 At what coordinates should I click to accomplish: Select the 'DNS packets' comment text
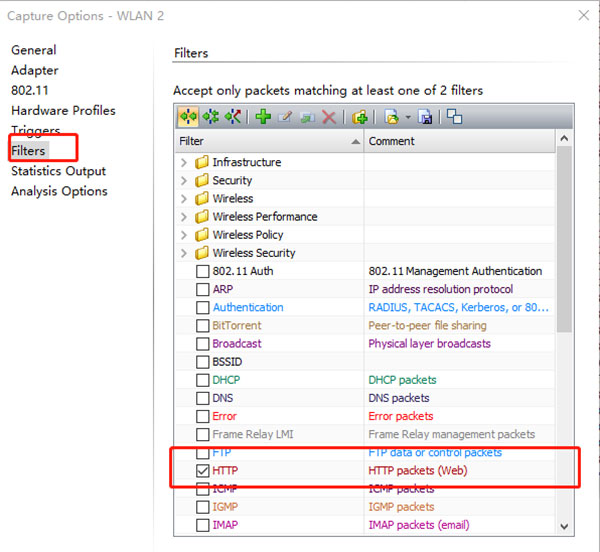(x=399, y=398)
